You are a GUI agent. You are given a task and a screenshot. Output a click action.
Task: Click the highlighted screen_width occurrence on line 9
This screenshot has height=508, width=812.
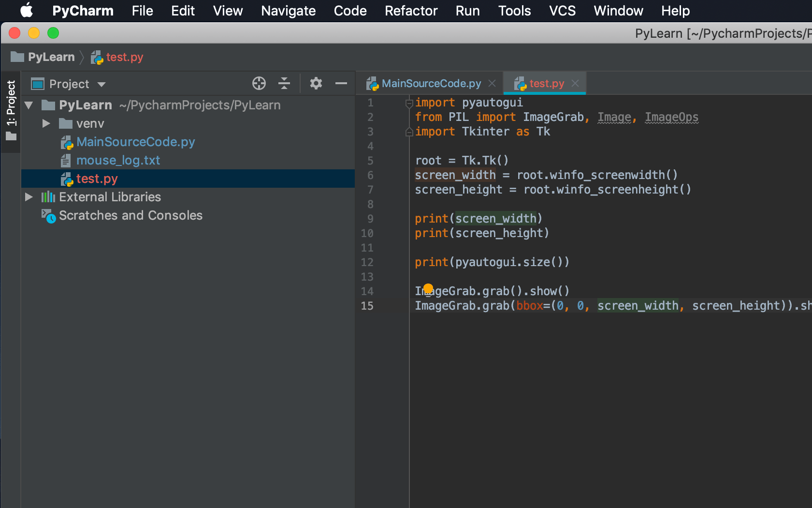495,218
